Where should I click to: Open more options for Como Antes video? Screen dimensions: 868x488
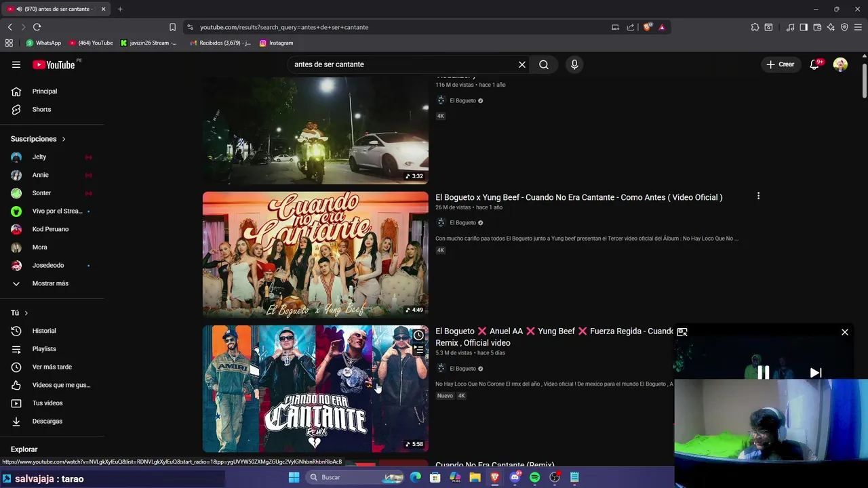[x=758, y=197]
